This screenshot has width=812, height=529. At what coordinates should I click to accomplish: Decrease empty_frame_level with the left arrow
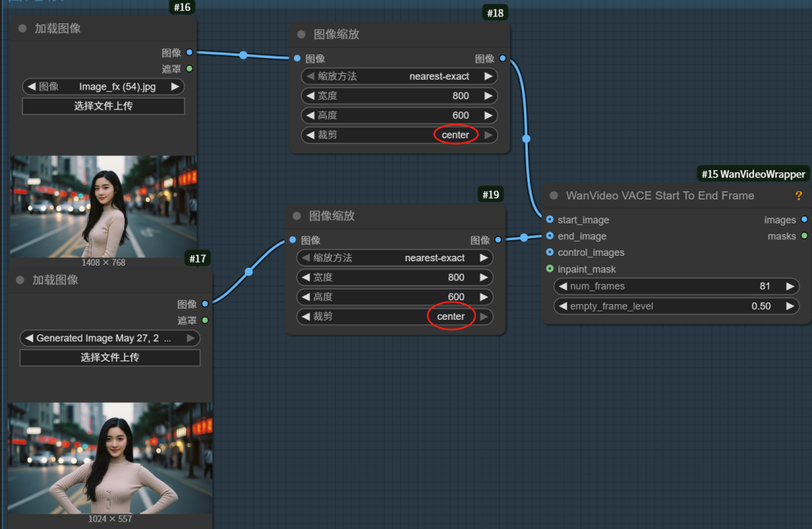(x=562, y=306)
